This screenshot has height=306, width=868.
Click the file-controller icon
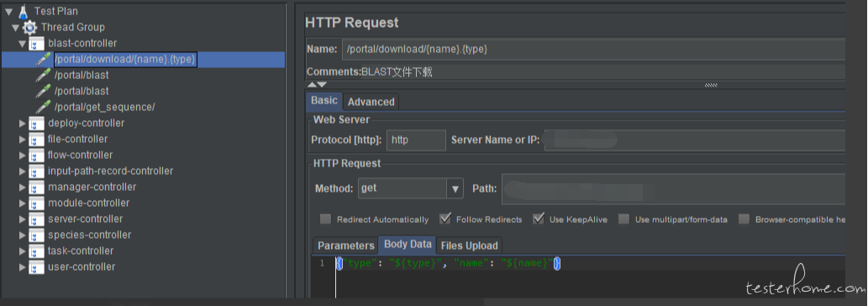36,140
